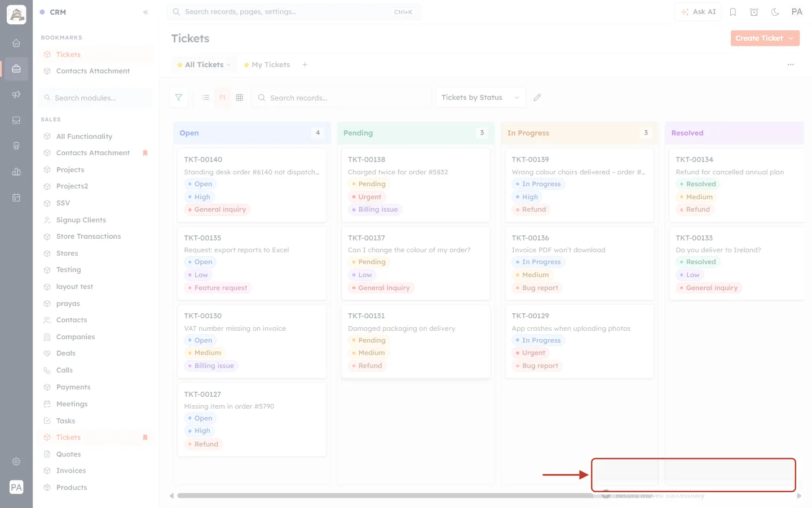Image resolution: width=812 pixels, height=508 pixels.
Task: Expand the All Tickets view chevron
Action: pos(228,65)
